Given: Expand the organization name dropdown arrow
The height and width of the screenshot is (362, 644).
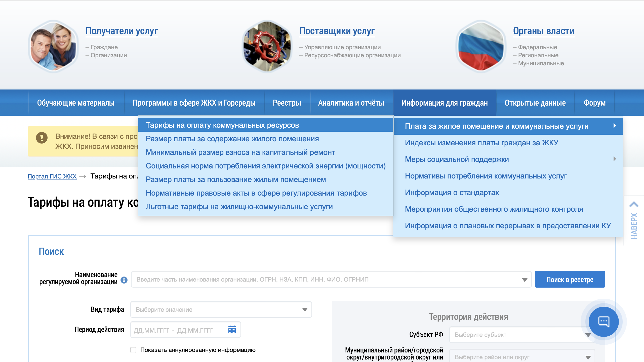Looking at the screenshot, I should 525,280.
